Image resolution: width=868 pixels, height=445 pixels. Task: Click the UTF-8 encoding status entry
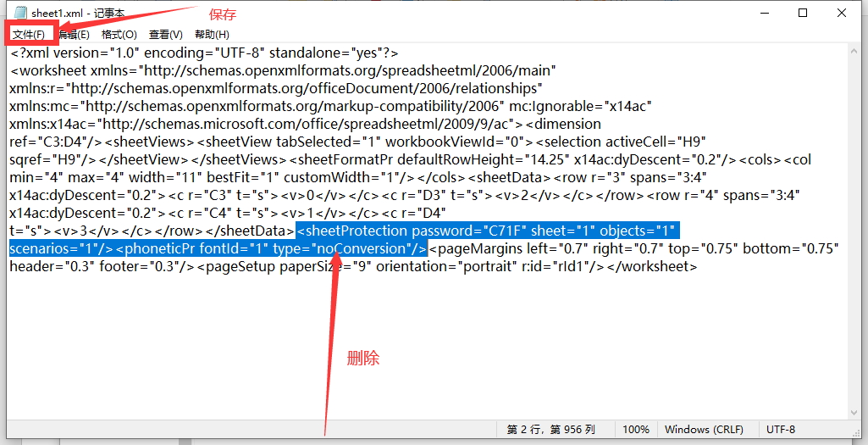pyautogui.click(x=781, y=430)
